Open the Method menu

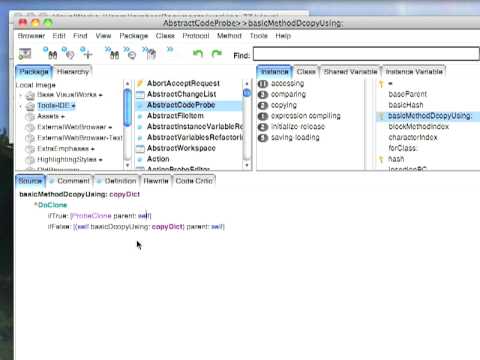coord(229,36)
